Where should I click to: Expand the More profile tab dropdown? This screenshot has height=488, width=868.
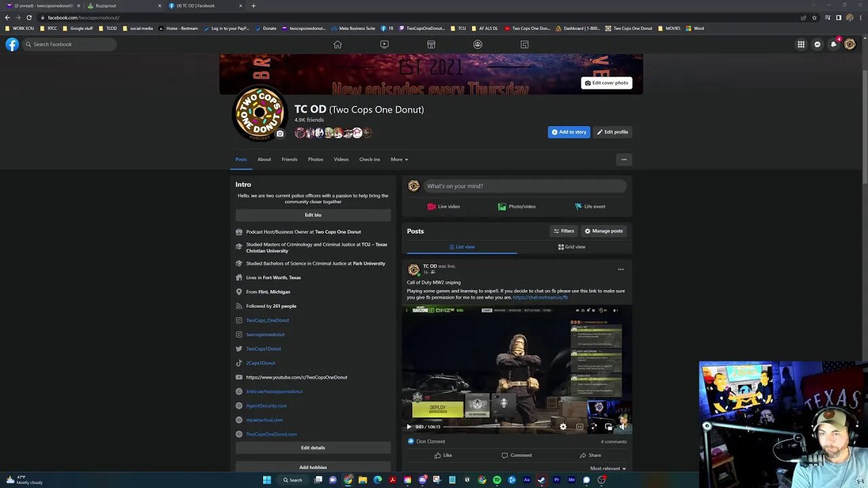pyautogui.click(x=399, y=159)
